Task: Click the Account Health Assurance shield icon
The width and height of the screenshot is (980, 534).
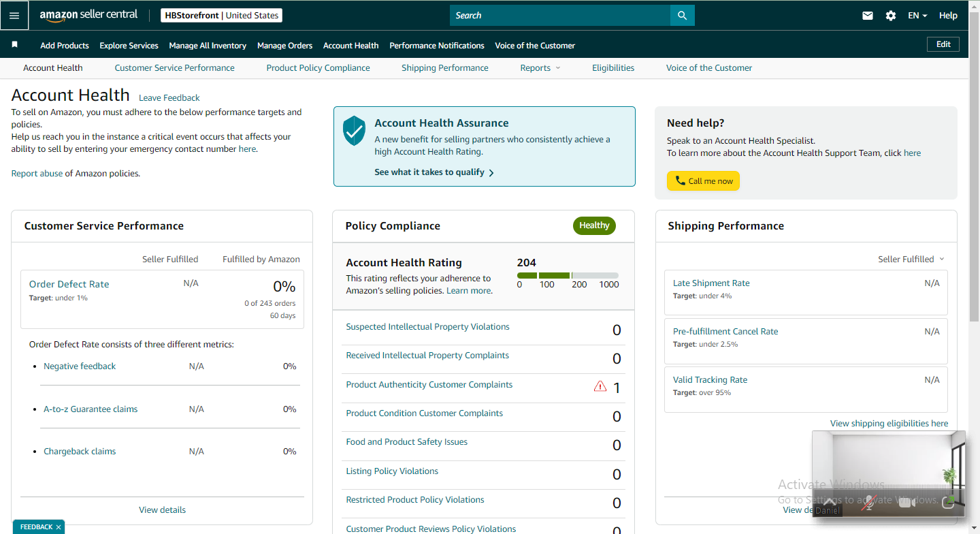Action: pos(354,130)
